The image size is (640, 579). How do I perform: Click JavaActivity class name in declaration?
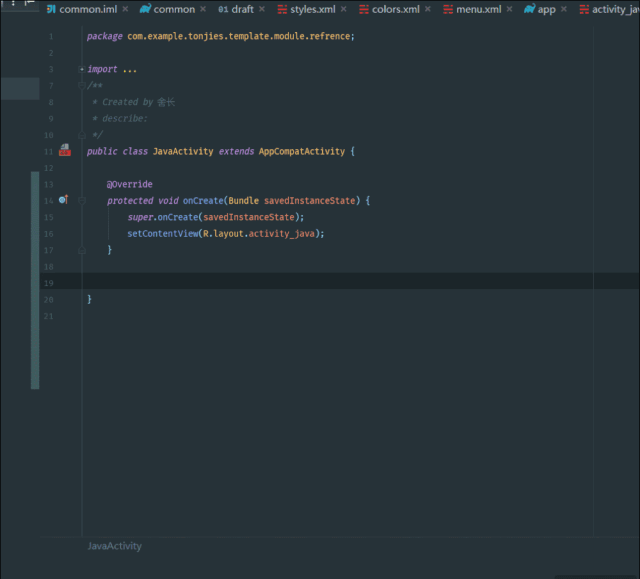(183, 151)
